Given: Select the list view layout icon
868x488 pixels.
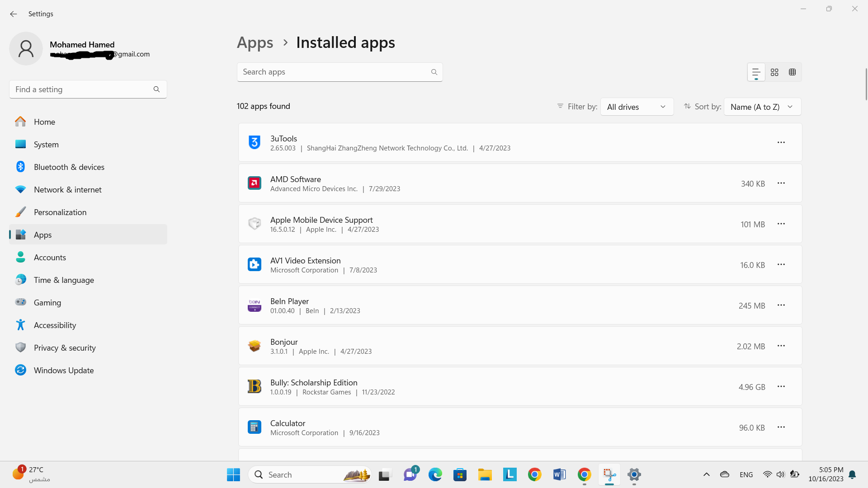Looking at the screenshot, I should coord(756,72).
